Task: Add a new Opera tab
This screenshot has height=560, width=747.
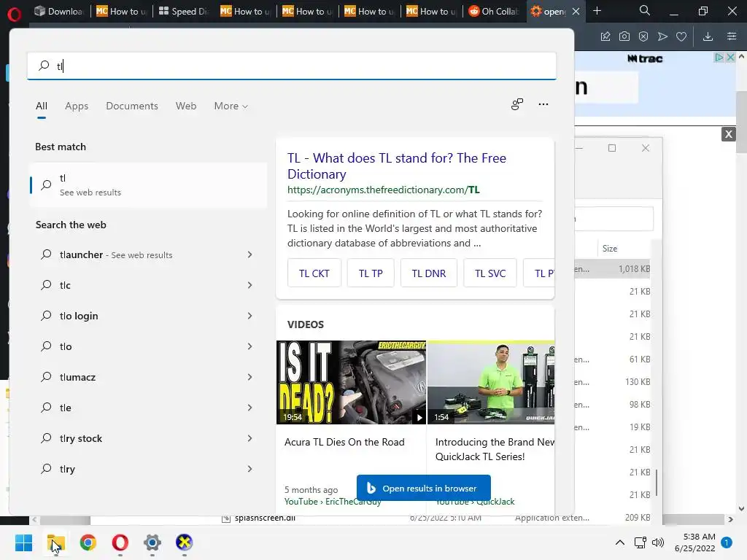Action: click(597, 10)
